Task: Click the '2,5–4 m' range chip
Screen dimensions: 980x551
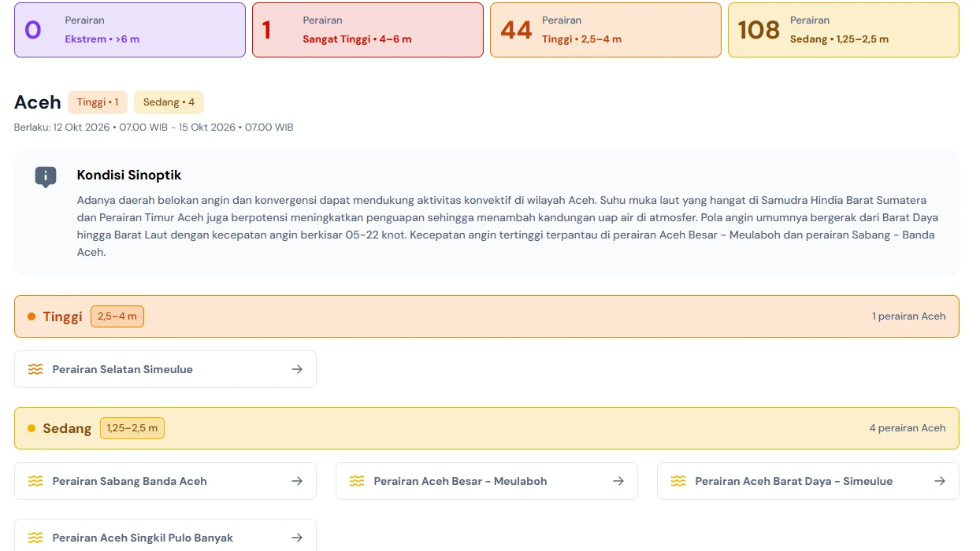Action: tap(117, 316)
